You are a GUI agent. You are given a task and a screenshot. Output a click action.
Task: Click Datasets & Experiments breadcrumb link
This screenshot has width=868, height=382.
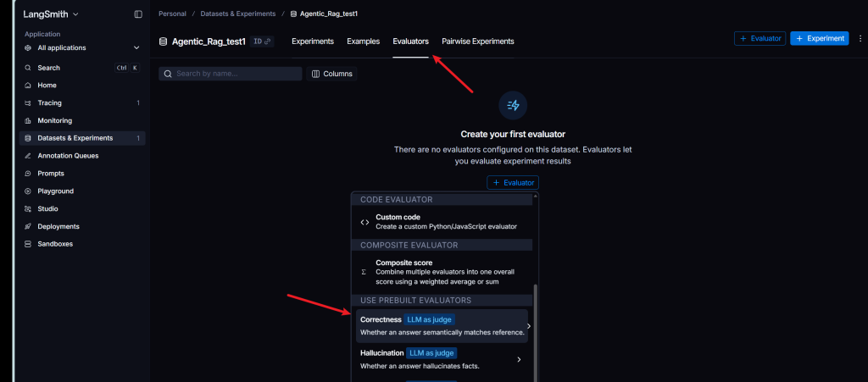[238, 14]
